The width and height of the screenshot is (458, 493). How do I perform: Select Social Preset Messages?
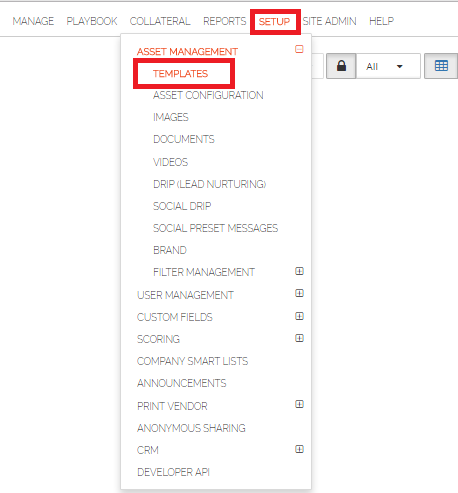pyautogui.click(x=215, y=228)
